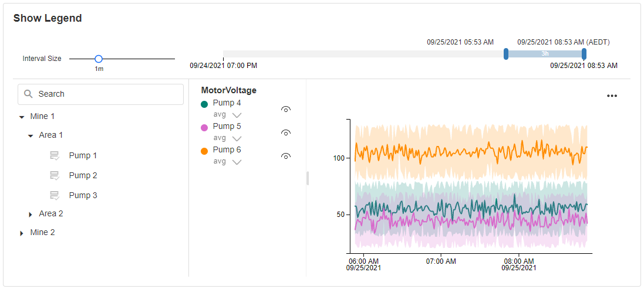Click the pink Pump 5 color dot
Screen dimensions: 644x289
[204, 127]
